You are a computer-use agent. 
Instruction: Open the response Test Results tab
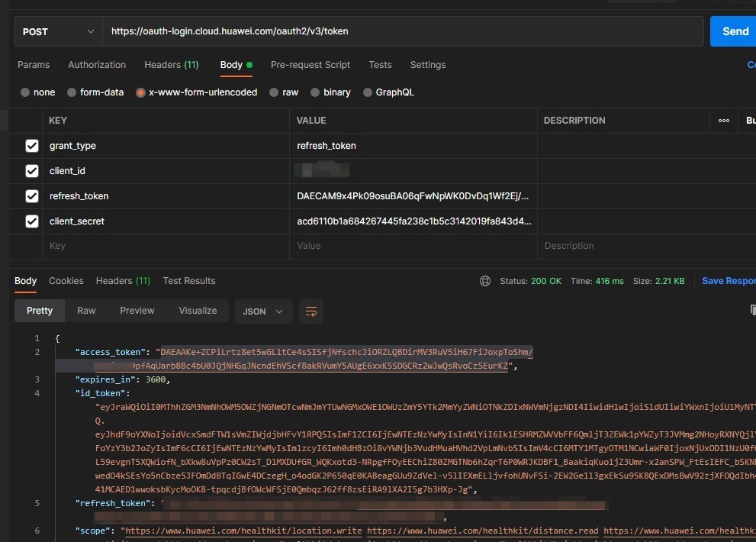pyautogui.click(x=189, y=281)
